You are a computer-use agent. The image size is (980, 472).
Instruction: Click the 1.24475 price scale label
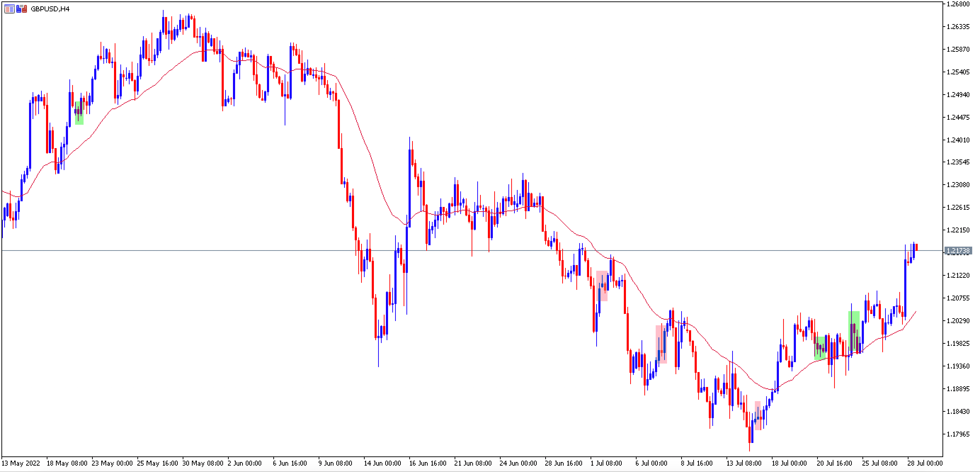958,117
